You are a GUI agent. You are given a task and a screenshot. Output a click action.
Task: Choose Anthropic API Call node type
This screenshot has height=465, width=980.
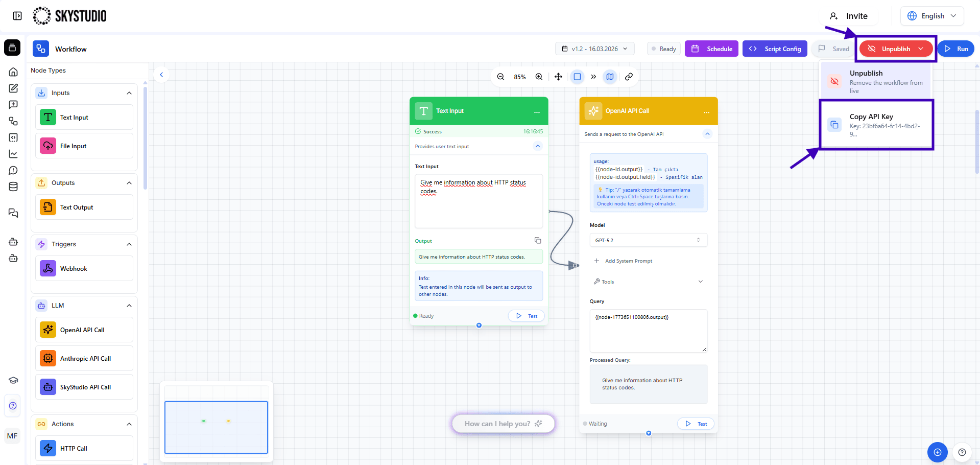(x=84, y=359)
